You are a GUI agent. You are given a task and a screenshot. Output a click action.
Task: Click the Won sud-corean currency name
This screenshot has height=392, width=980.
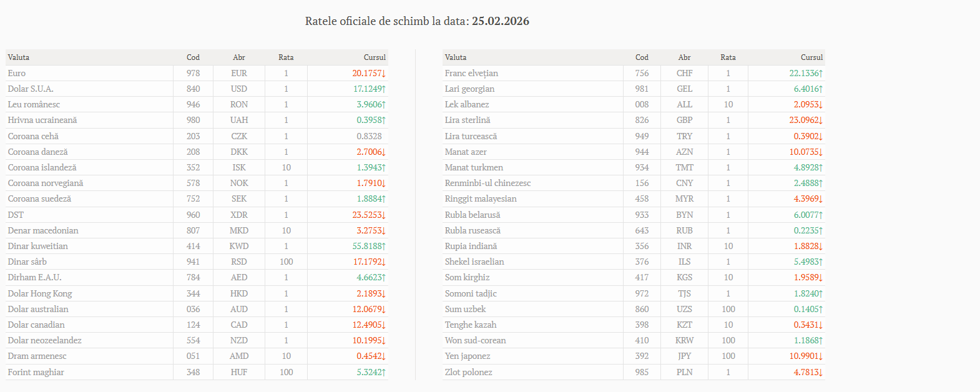point(475,341)
